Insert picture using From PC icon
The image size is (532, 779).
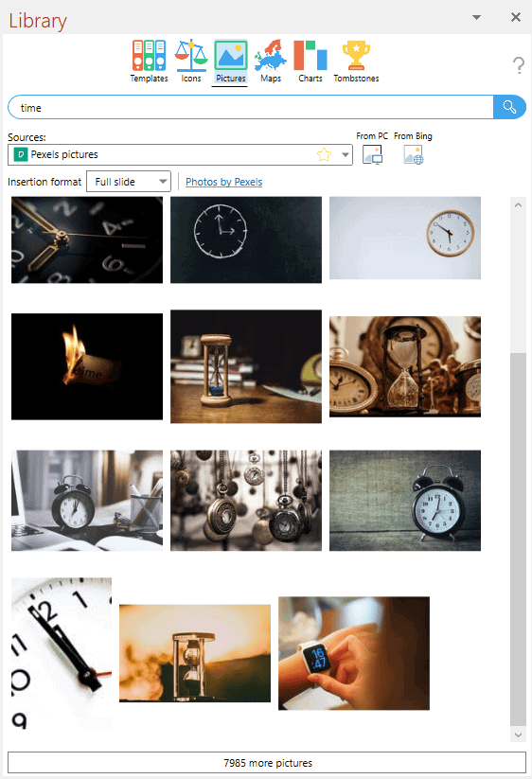[x=372, y=154]
